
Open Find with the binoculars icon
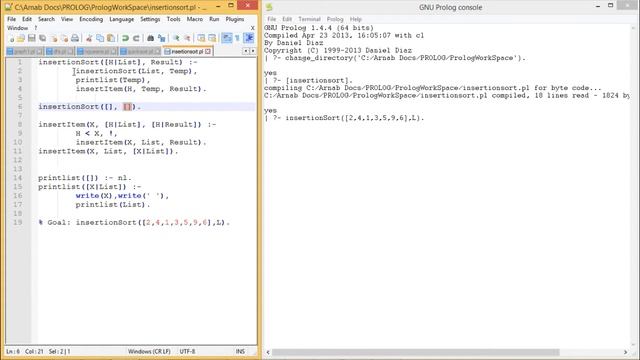(151, 38)
